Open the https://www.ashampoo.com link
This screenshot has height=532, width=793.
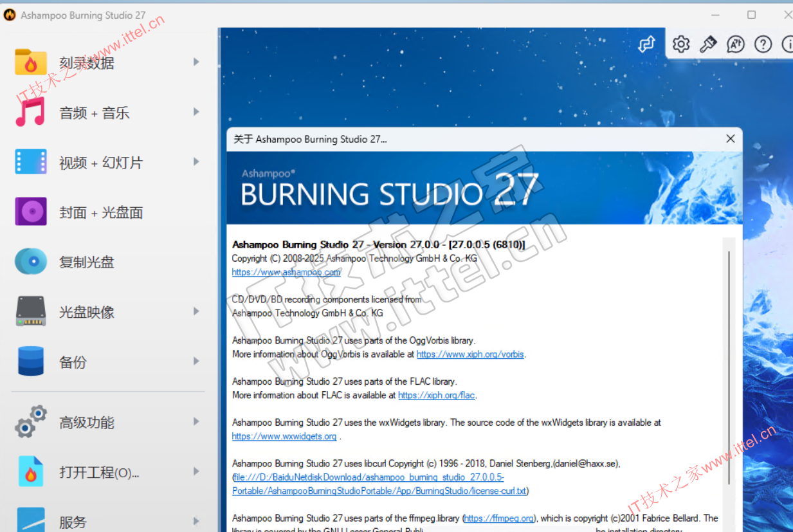286,272
